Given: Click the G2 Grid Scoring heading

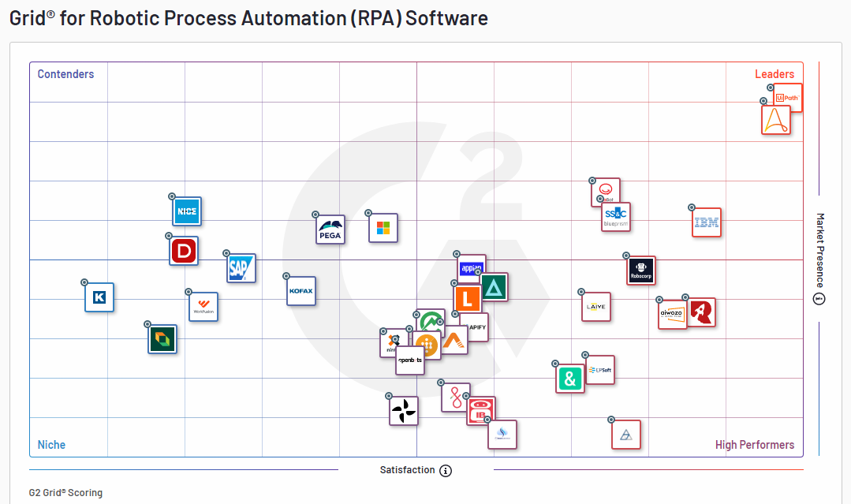Looking at the screenshot, I should coord(65,493).
